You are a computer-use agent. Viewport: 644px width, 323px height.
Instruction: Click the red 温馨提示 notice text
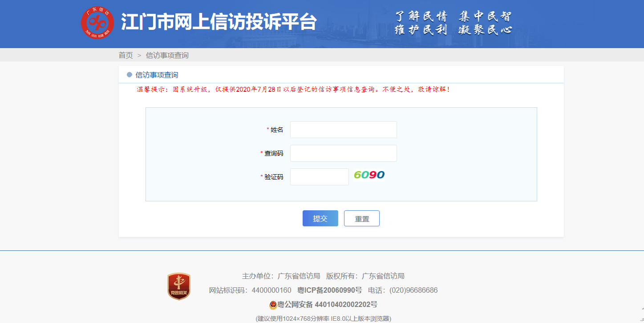tap(294, 90)
